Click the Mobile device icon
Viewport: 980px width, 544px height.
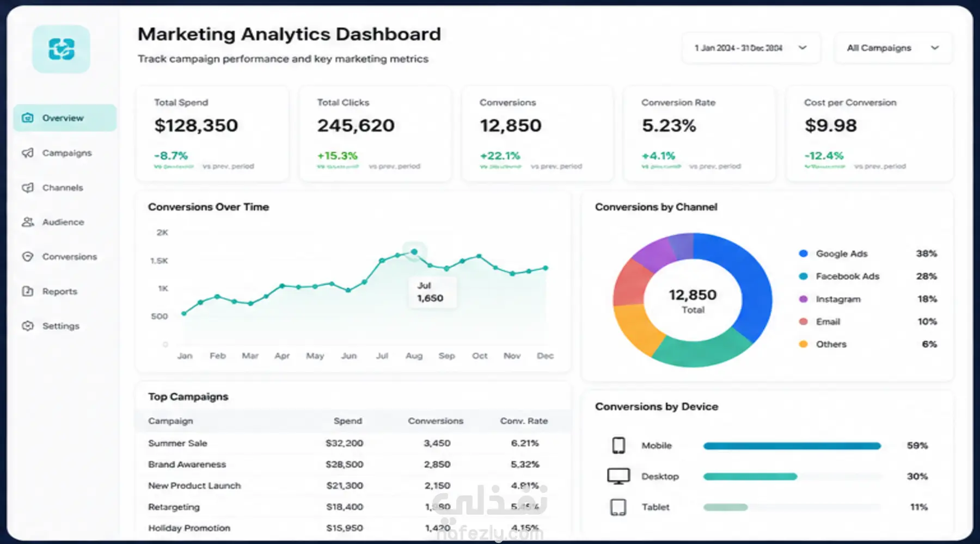pyautogui.click(x=618, y=446)
